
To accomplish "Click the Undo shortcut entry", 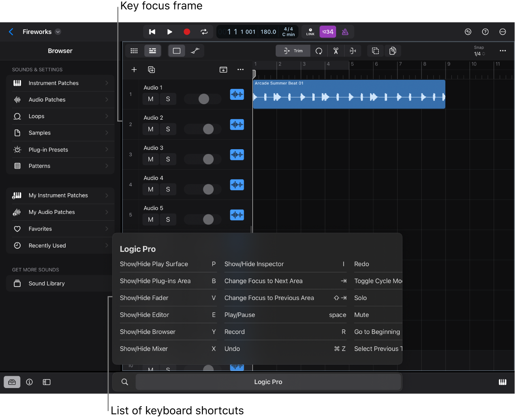I will point(285,349).
